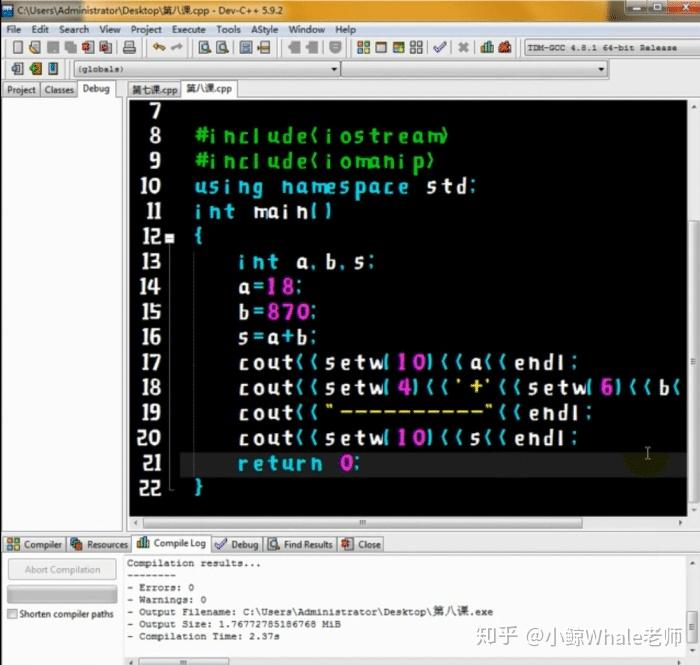700x665 pixels.
Task: Collapse the code fold at line 12
Action: (170, 238)
